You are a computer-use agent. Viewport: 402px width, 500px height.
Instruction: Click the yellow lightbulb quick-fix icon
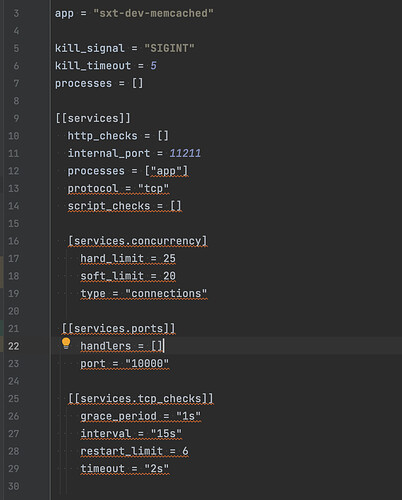pyautogui.click(x=66, y=344)
